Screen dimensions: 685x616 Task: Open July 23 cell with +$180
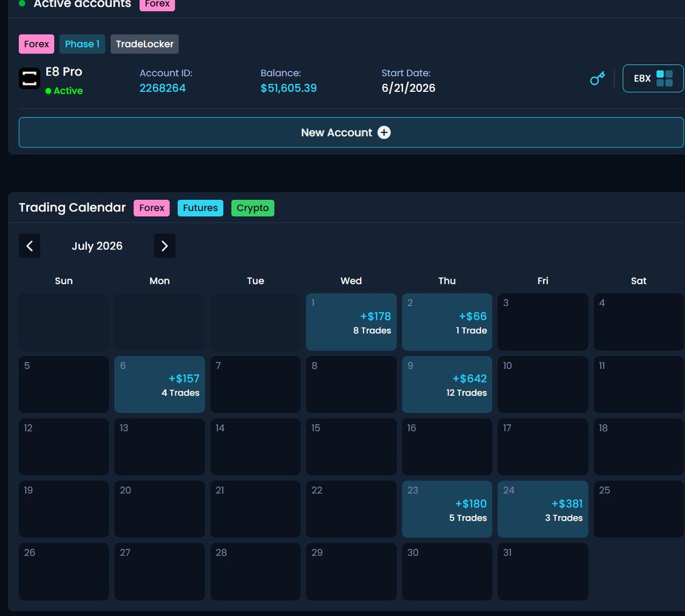coord(447,509)
